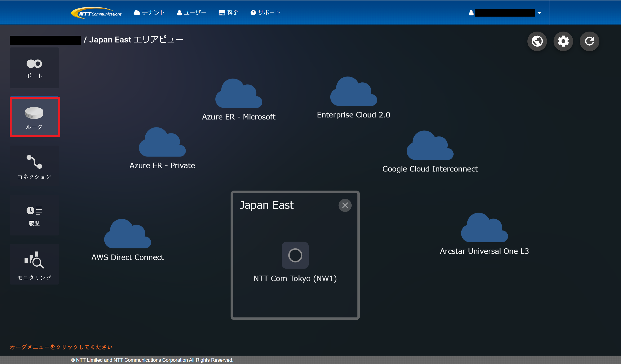
Task: Expand the user account dropdown arrow
Action: point(539,13)
